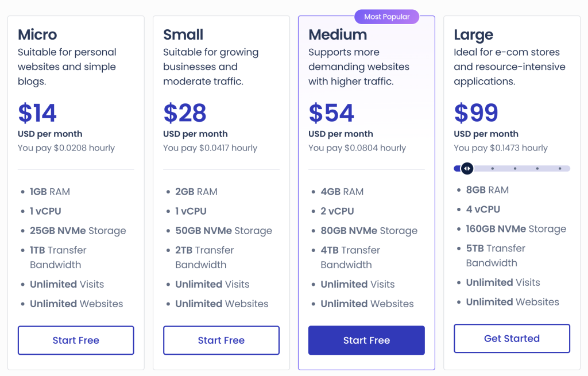Click the USD per month label under $54
588x376 pixels.
pos(341,134)
